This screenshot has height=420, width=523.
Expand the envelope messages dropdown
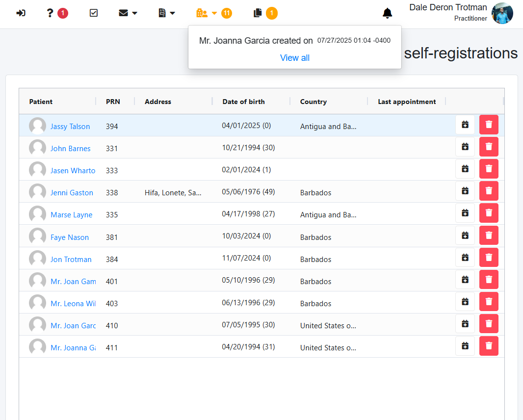[x=128, y=13]
